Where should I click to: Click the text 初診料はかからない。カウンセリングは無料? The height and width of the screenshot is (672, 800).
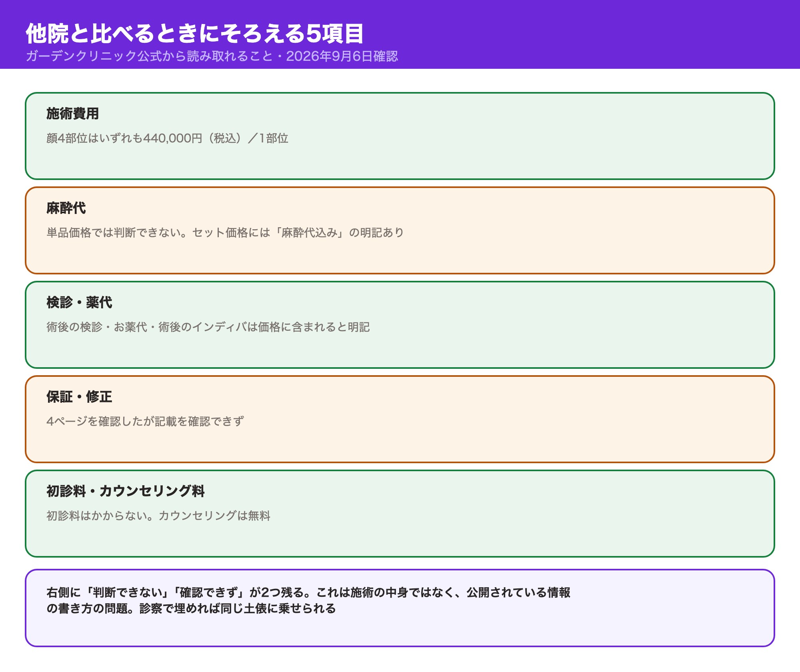pyautogui.click(x=158, y=516)
